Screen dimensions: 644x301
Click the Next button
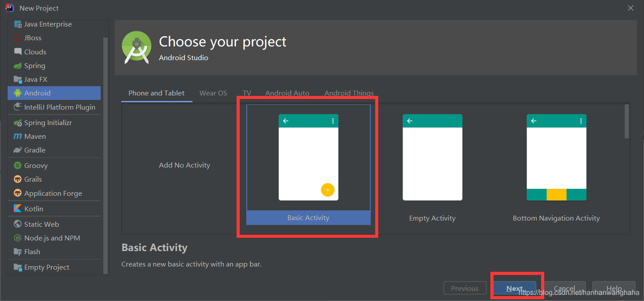515,288
